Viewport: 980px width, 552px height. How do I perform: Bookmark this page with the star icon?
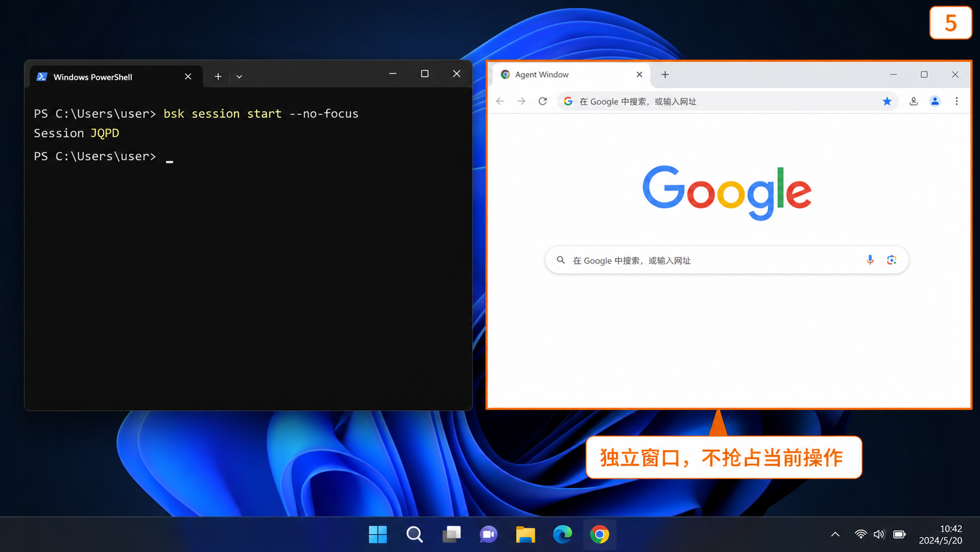[887, 101]
